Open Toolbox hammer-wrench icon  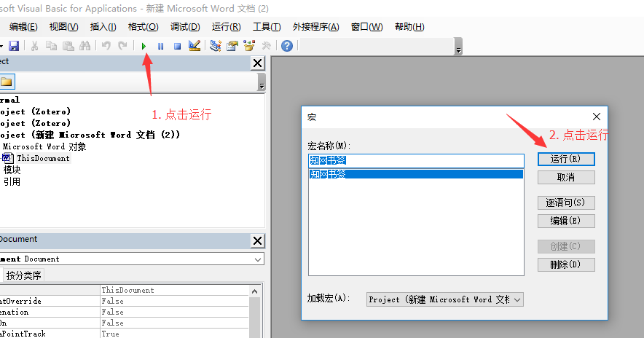[x=266, y=46]
